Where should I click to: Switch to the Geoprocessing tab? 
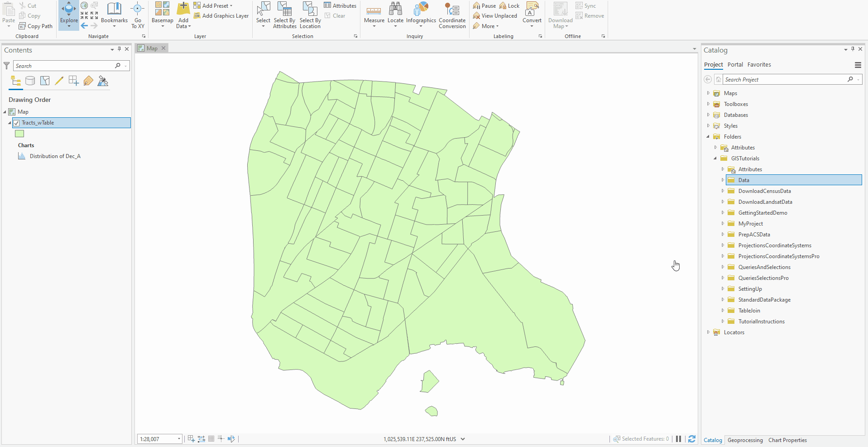(x=744, y=440)
